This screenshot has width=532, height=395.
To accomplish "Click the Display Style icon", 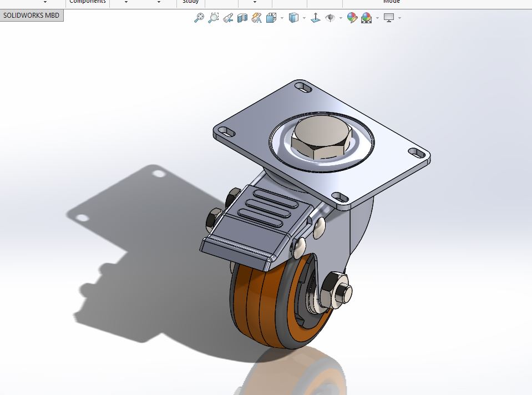I will (293, 18).
